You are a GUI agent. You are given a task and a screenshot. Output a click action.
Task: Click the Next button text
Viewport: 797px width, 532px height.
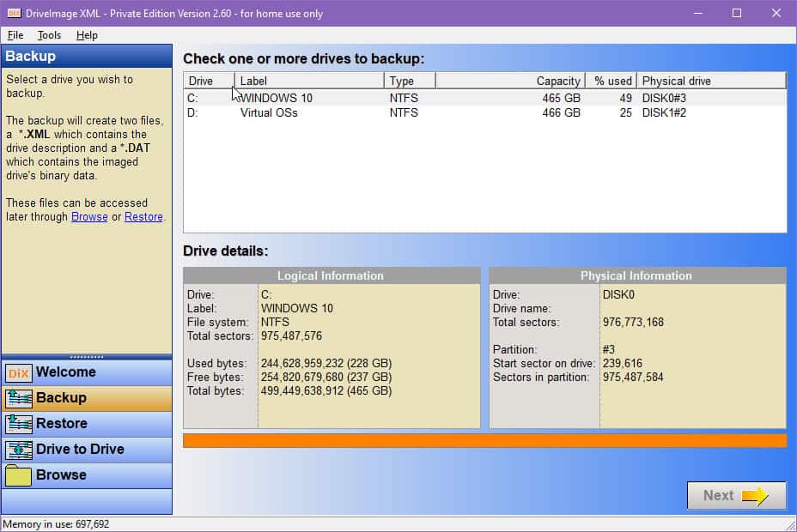coord(718,495)
